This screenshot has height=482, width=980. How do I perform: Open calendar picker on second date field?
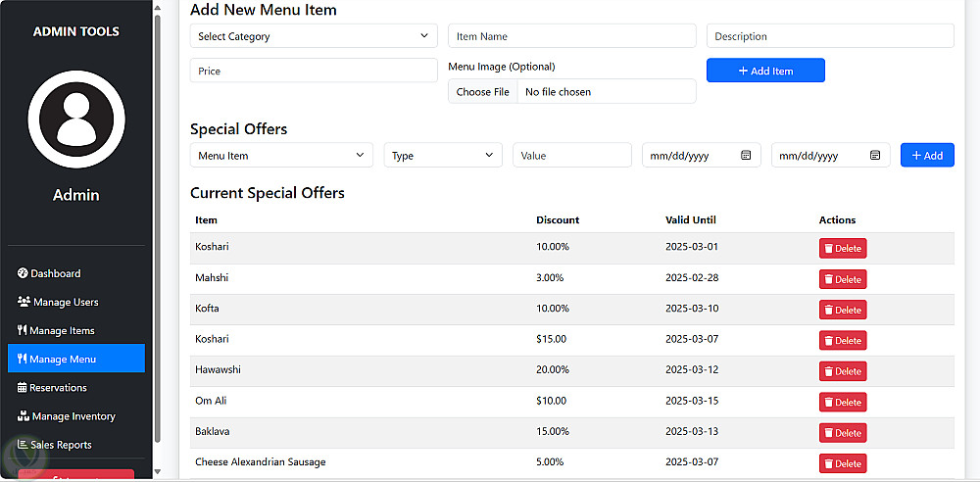tap(874, 156)
